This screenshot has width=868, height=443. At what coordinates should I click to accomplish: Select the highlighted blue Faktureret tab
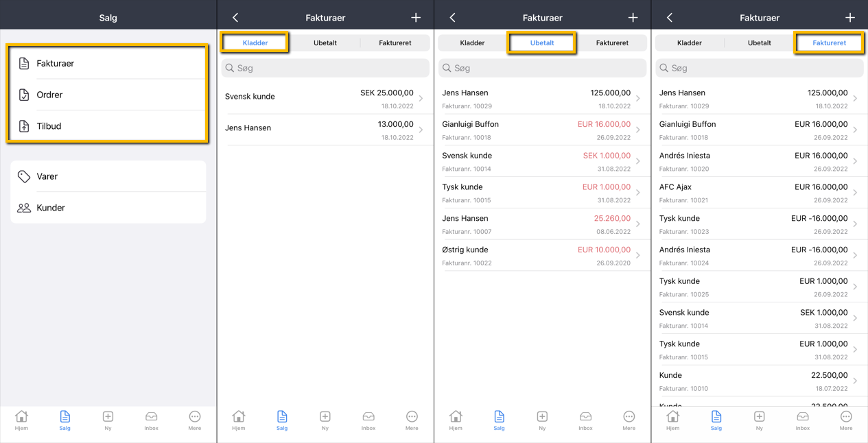point(829,43)
